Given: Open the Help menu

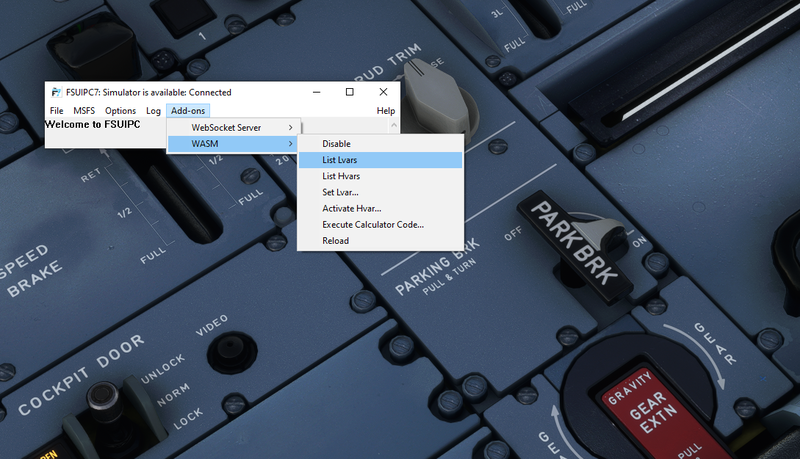Looking at the screenshot, I should (386, 111).
